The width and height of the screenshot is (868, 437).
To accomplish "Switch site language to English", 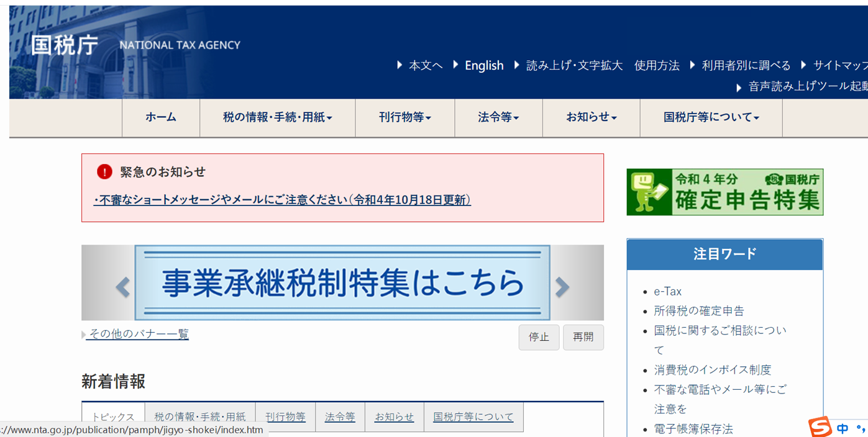I will pos(484,65).
